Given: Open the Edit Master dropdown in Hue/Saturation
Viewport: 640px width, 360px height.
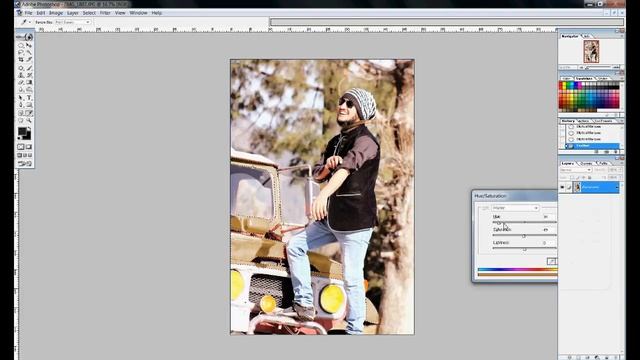Looking at the screenshot, I should pos(515,208).
